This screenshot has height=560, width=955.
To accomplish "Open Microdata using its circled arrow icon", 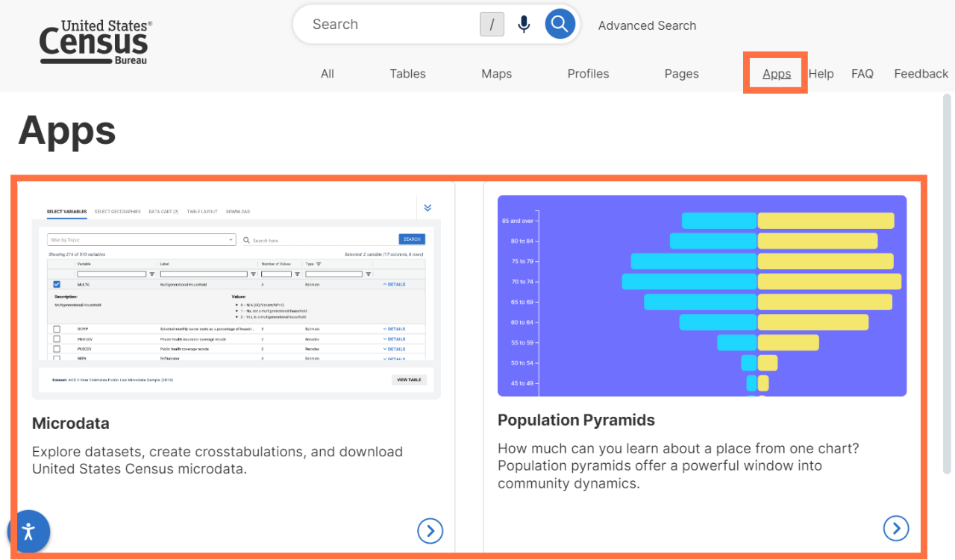I will (x=430, y=531).
